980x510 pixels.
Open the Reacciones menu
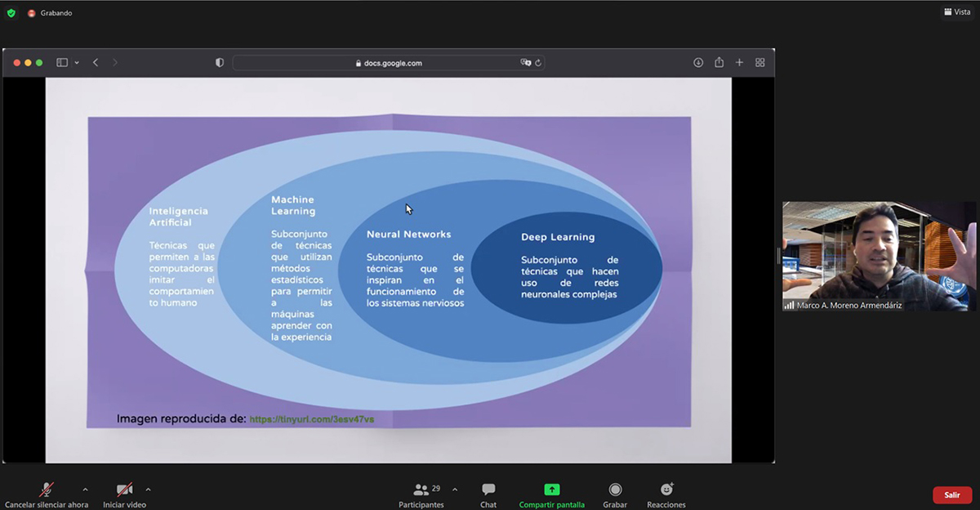tap(666, 495)
